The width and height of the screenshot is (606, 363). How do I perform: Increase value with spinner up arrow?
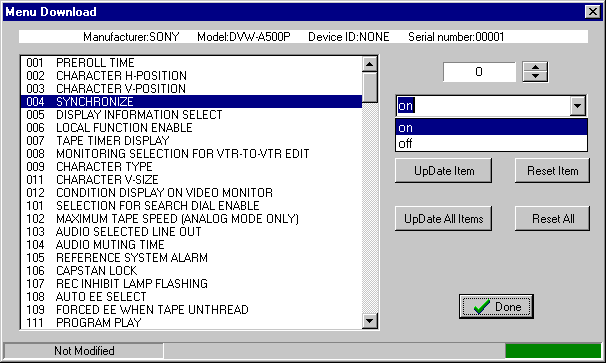coord(535,67)
